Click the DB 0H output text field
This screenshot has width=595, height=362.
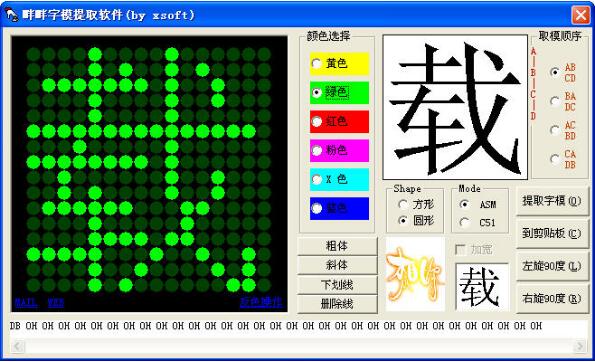(298, 326)
